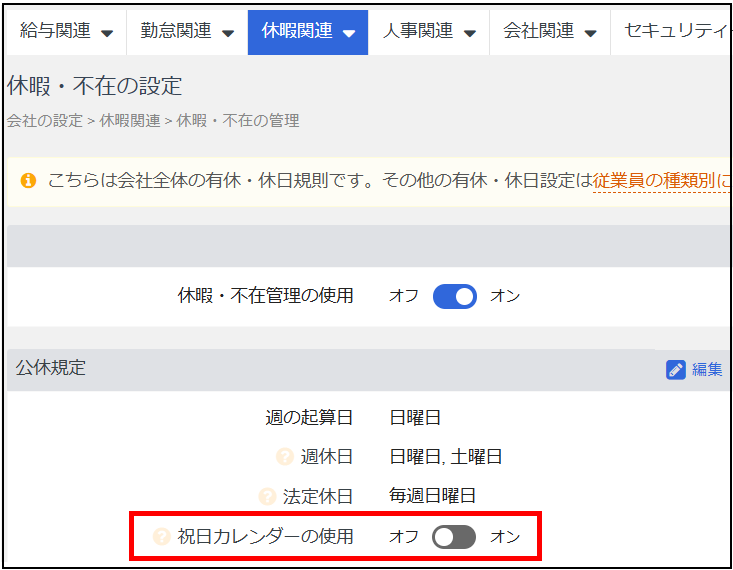
Task: Select the 会社関連 menu
Action: (549, 32)
